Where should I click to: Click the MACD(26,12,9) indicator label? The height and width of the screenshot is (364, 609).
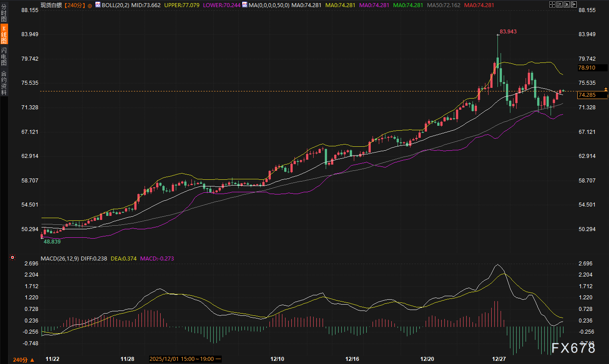[x=60, y=258]
